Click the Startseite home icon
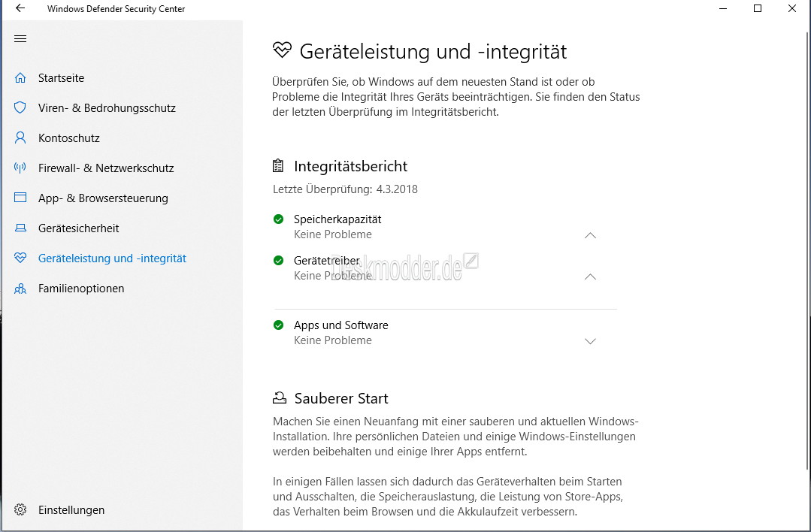The height and width of the screenshot is (532, 811). [x=20, y=78]
